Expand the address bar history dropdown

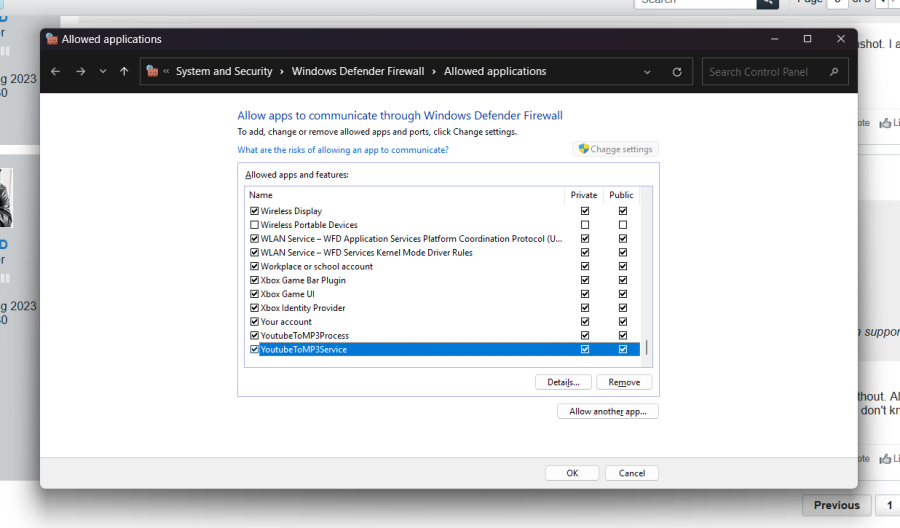(x=648, y=72)
